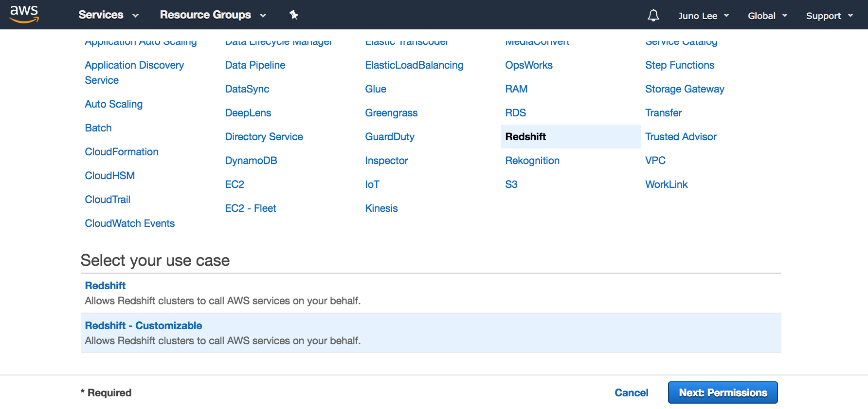The image size is (868, 409).
Task: Select the RAM service link
Action: pos(516,89)
